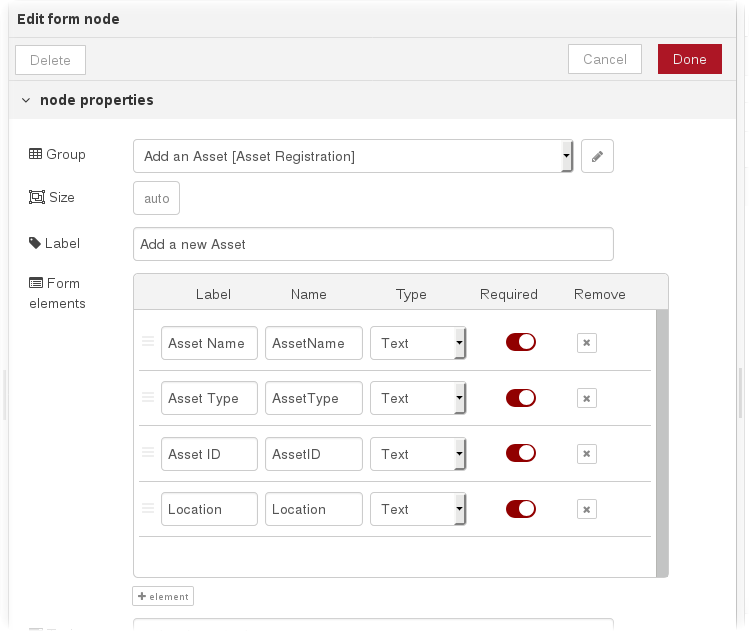Open the Group dropdown selector
This screenshot has width=749, height=631.
tap(353, 156)
